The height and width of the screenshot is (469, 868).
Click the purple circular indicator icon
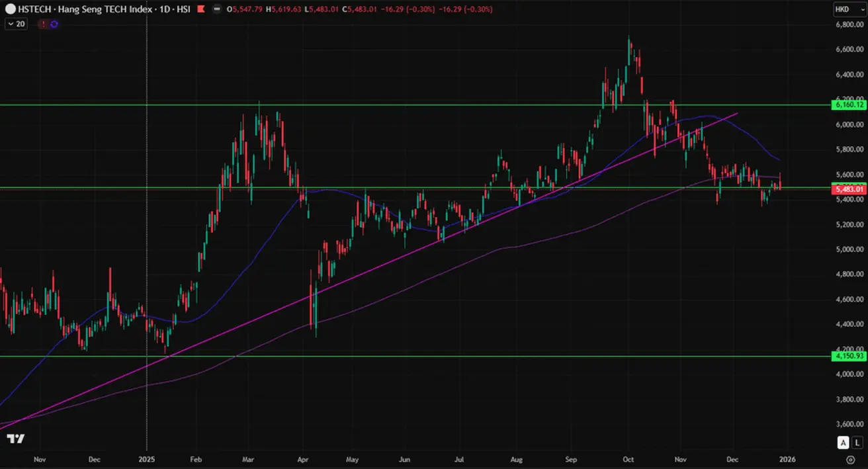tap(54, 24)
